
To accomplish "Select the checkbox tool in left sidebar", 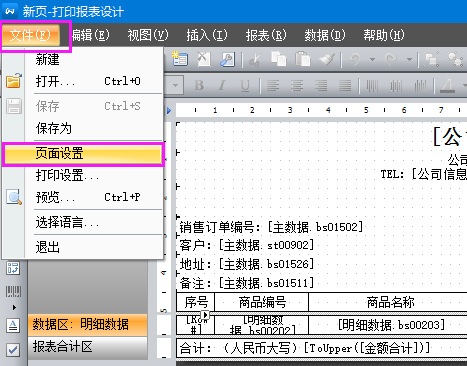I will pos(13,350).
